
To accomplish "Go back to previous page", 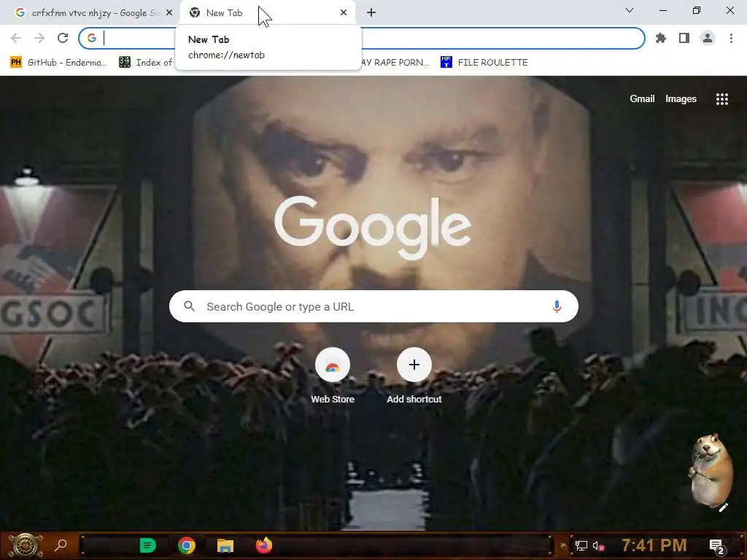I will tap(16, 38).
